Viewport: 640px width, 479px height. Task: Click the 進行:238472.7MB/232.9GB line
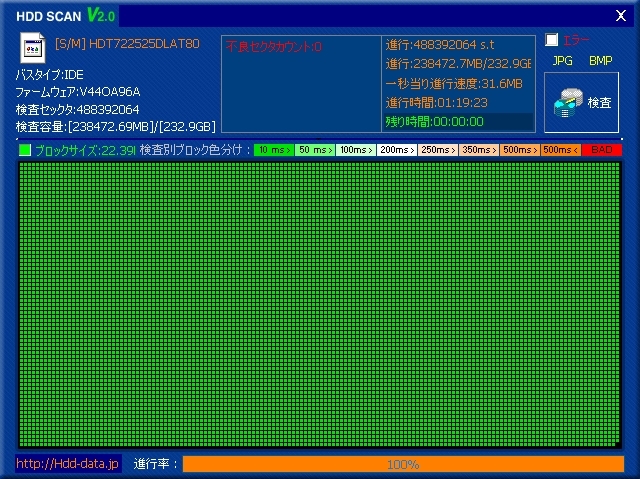pos(458,64)
